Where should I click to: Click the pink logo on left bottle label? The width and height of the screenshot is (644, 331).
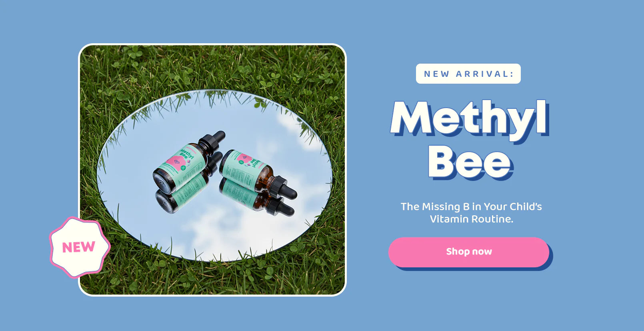click(x=177, y=162)
